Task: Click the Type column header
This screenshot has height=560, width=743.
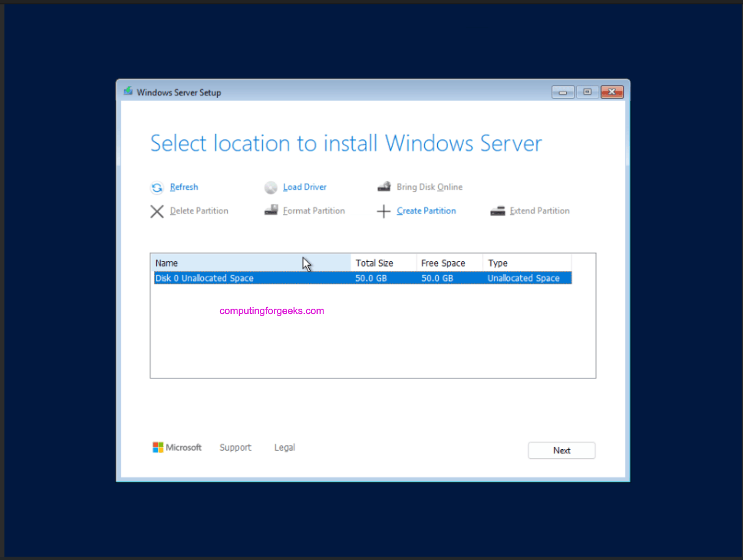Action: point(497,263)
